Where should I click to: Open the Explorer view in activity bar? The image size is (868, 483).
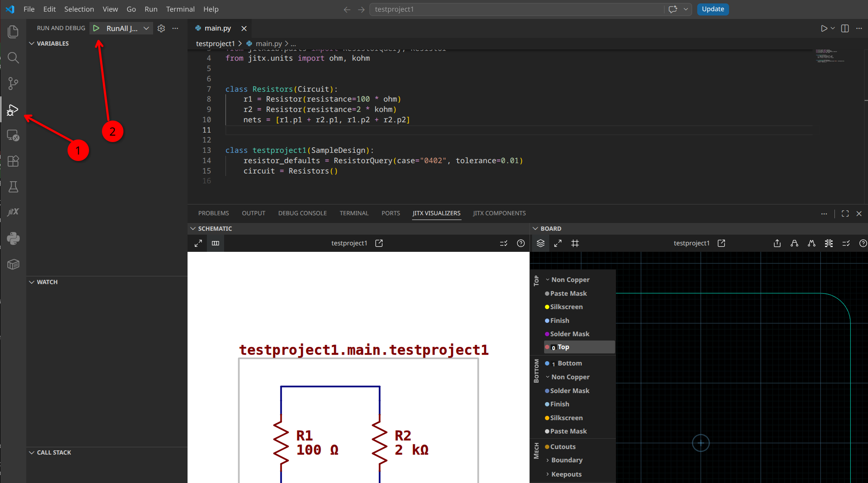pyautogui.click(x=13, y=31)
